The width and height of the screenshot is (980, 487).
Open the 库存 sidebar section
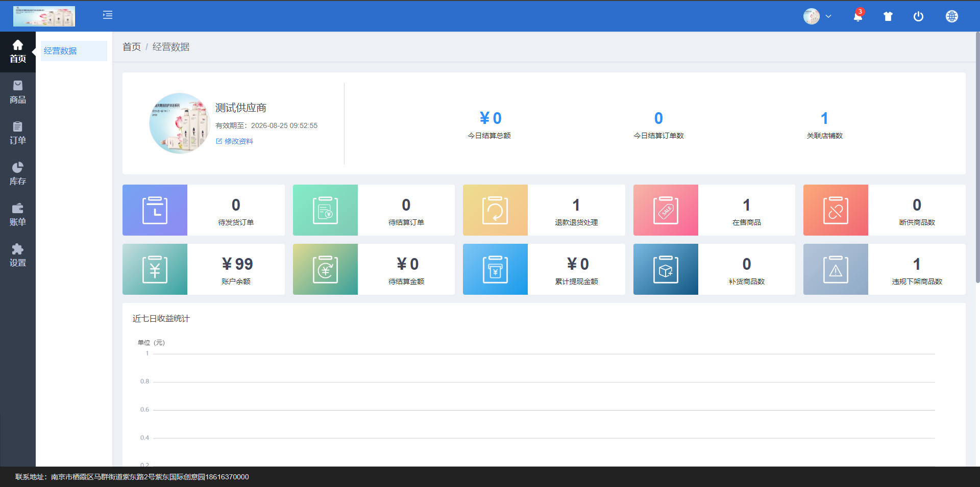tap(18, 174)
